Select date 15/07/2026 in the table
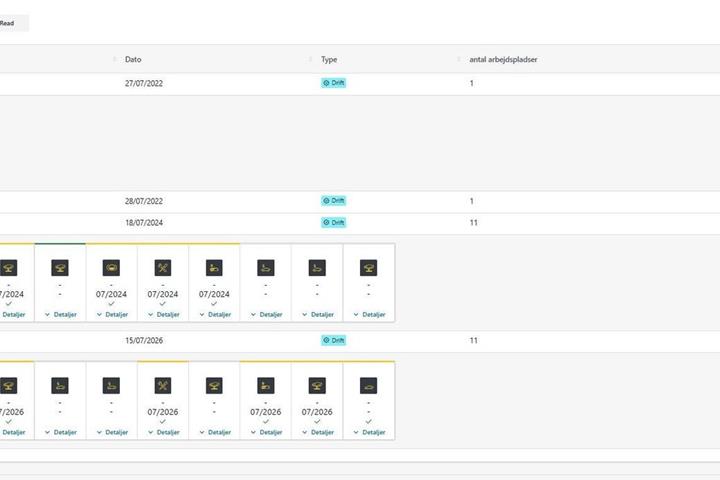 click(144, 340)
